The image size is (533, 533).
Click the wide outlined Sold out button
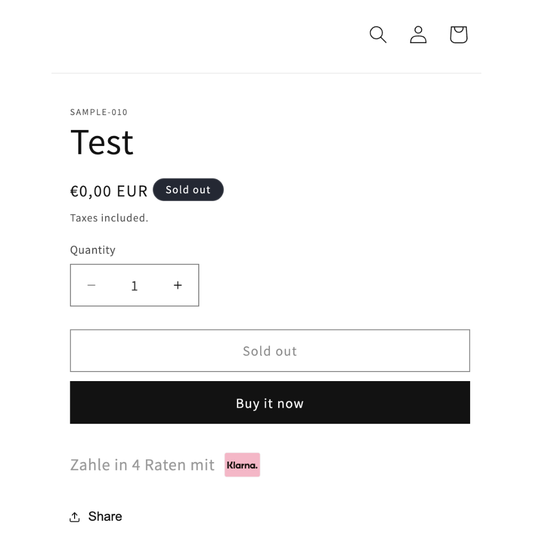click(270, 350)
